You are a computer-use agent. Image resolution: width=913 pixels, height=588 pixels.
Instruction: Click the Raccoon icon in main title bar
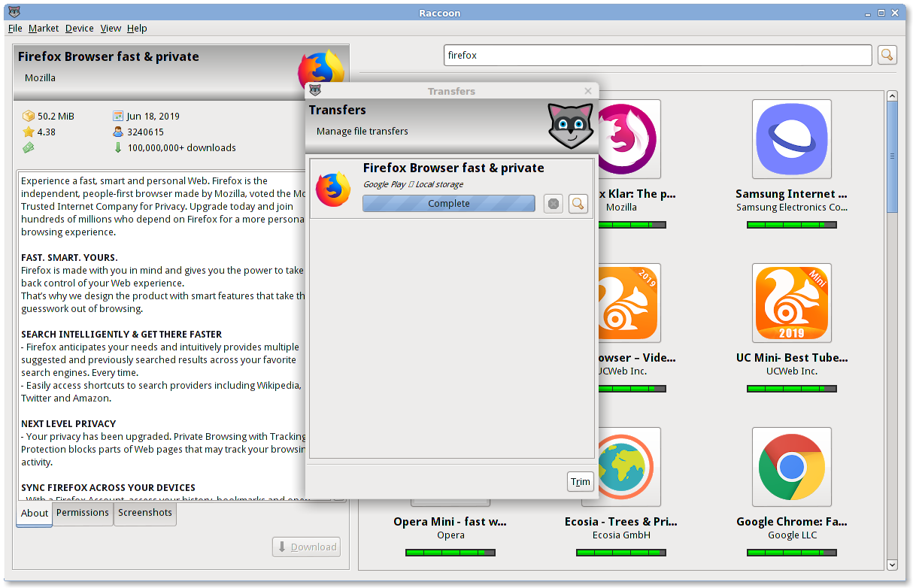point(14,13)
